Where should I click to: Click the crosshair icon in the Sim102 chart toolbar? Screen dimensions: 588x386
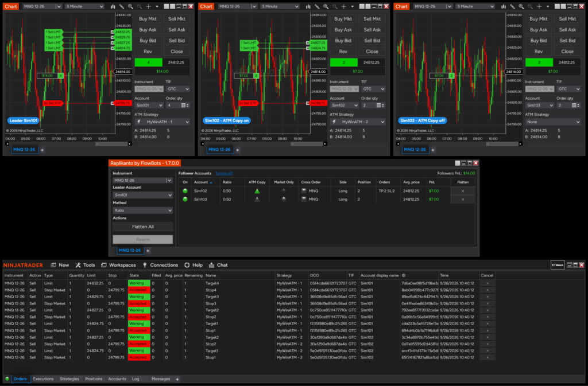tap(343, 6)
